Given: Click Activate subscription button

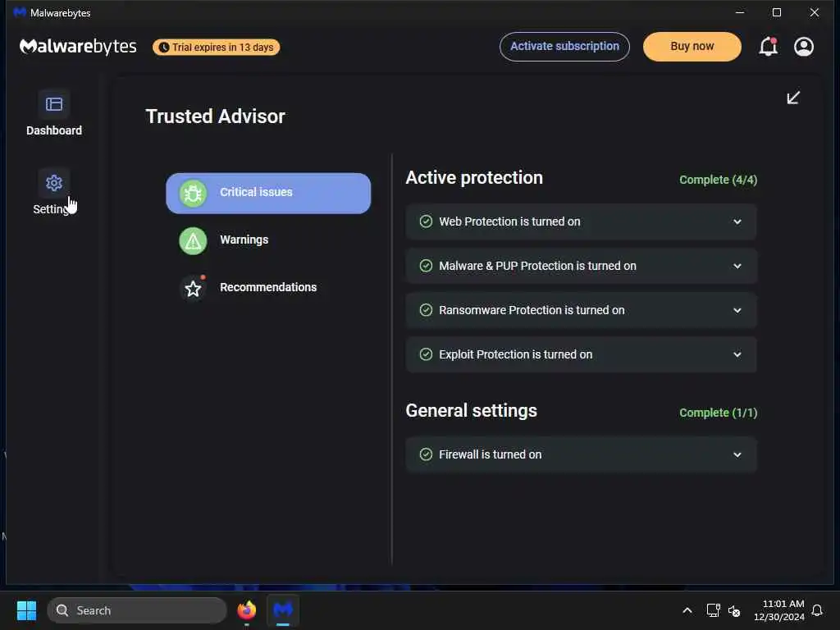Looking at the screenshot, I should coord(564,47).
